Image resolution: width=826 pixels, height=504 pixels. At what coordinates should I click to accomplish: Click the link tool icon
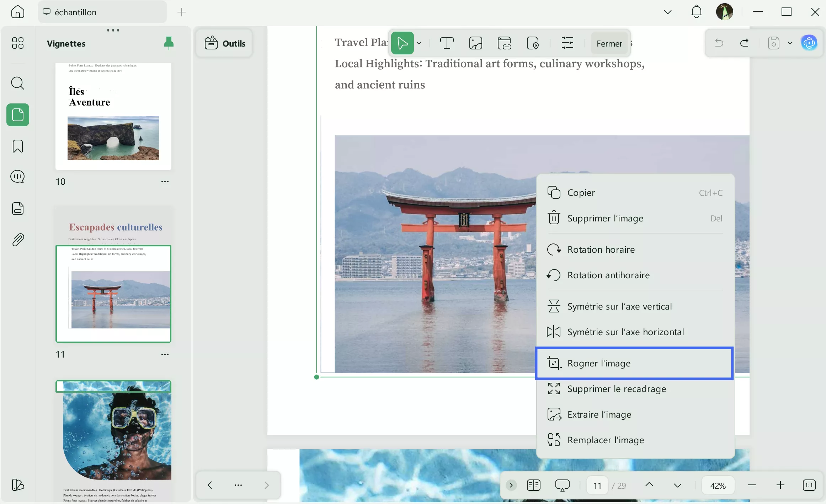504,43
